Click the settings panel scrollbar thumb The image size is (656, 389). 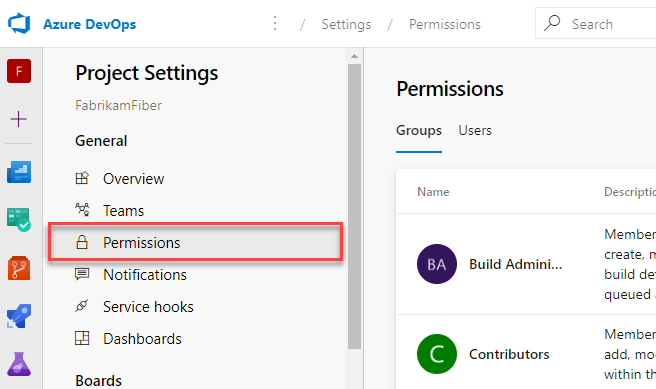click(x=354, y=206)
